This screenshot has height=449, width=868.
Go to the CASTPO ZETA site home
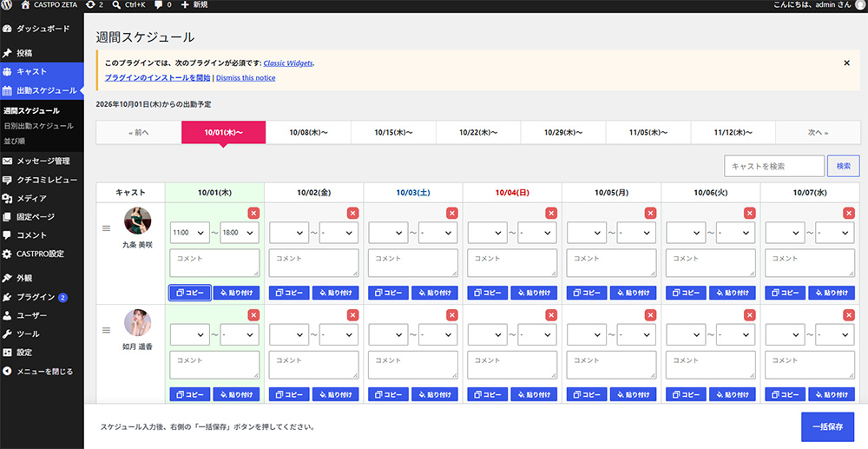49,5
